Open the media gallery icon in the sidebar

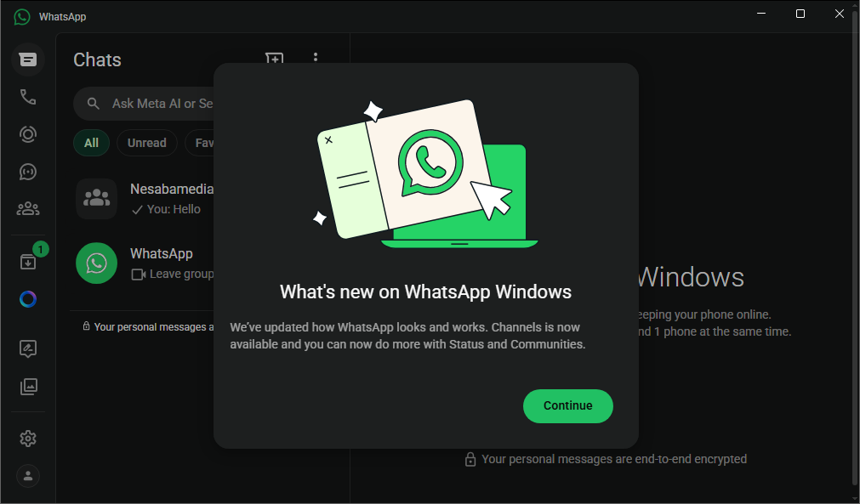tap(28, 387)
